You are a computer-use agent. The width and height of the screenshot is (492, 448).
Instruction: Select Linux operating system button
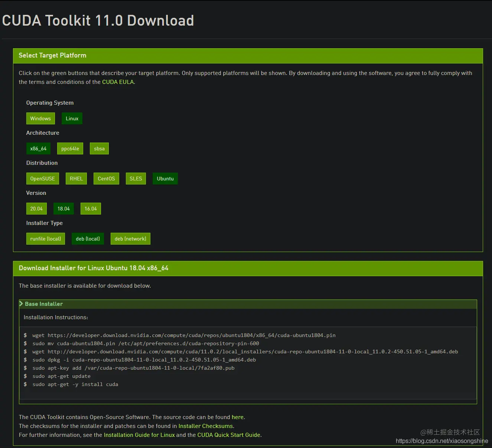click(72, 118)
